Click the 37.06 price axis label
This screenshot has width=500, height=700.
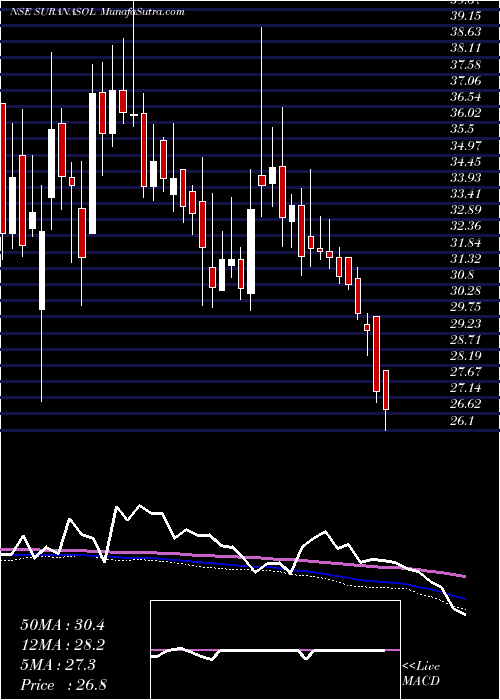[x=466, y=81]
